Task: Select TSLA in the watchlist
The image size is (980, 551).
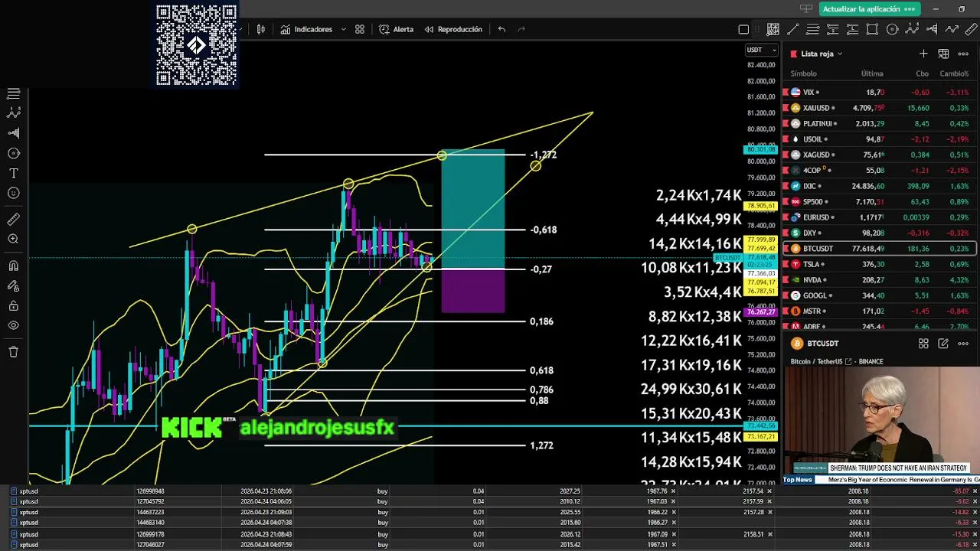Action: click(879, 264)
